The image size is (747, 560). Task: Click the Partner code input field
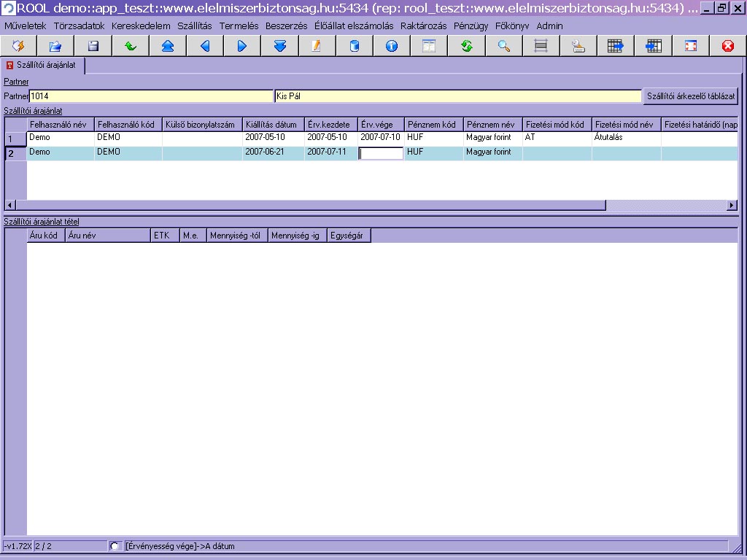[x=151, y=96]
